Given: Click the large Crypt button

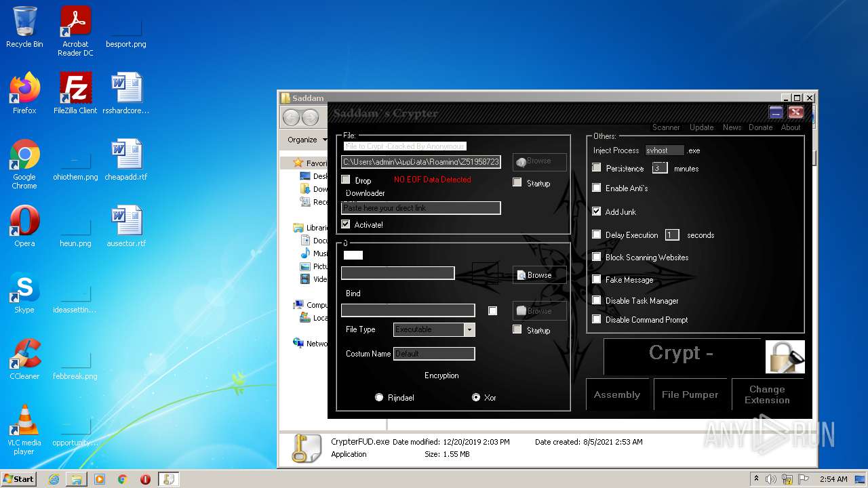Looking at the screenshot, I should point(682,357).
